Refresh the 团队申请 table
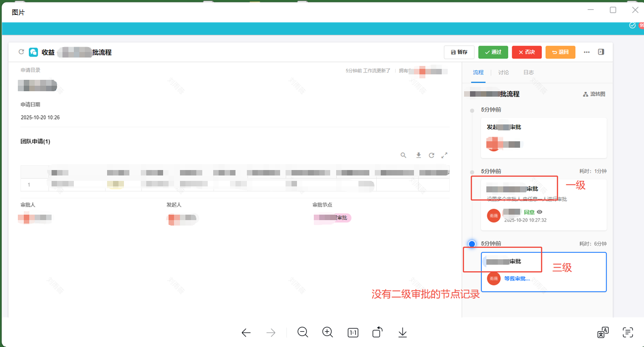The height and width of the screenshot is (347, 644). click(x=431, y=155)
